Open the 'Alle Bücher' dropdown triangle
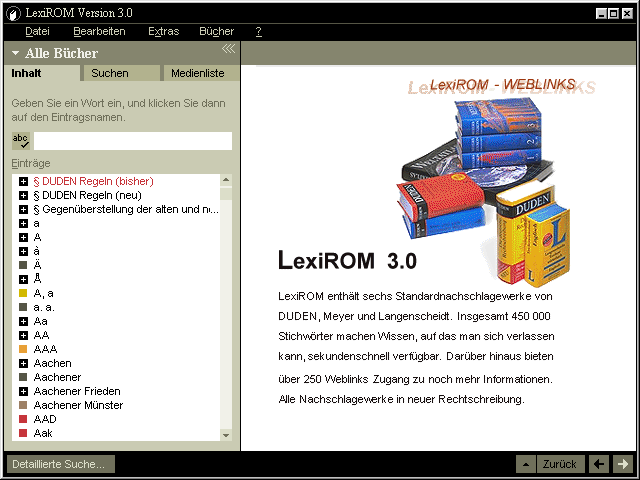This screenshot has height=480, width=640. click(16, 53)
